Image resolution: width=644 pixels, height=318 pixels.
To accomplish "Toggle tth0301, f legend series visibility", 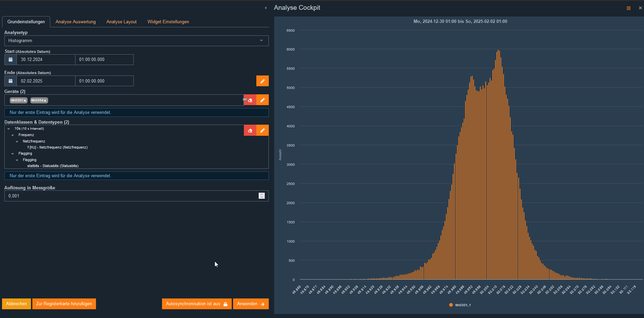I will pyautogui.click(x=460, y=305).
